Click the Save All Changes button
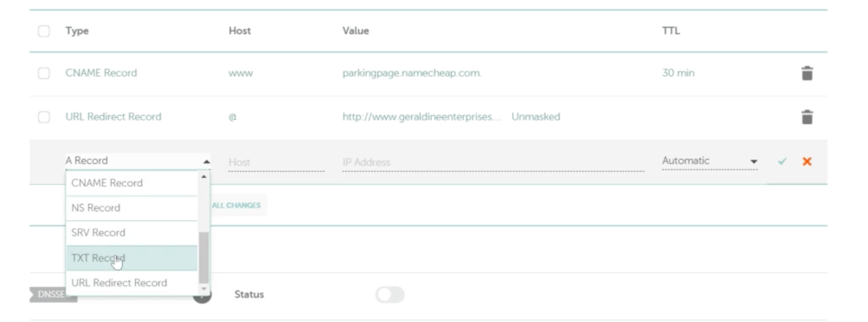 pos(237,205)
